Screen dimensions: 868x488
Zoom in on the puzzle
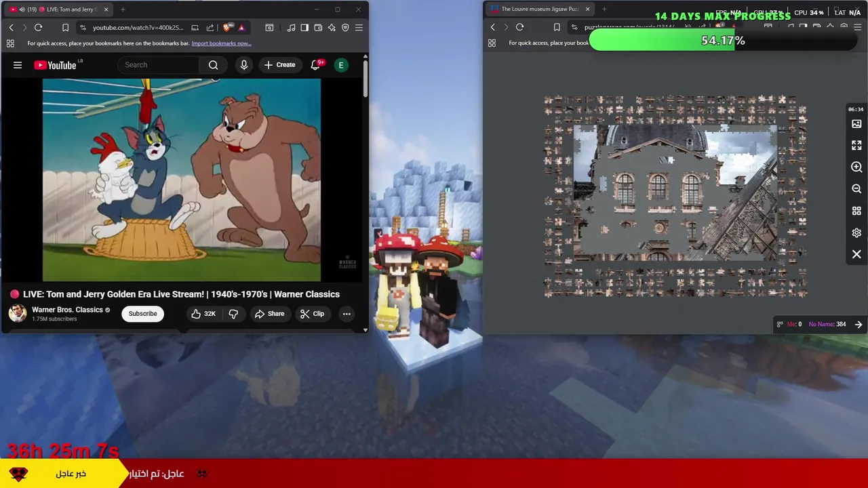click(x=856, y=167)
